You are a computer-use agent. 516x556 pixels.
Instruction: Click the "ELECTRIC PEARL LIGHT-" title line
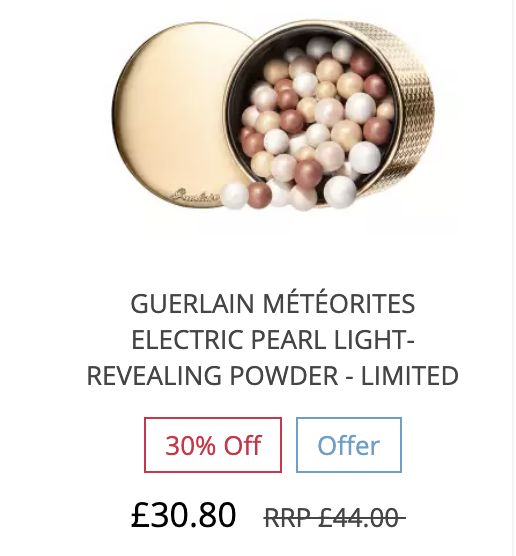click(273, 340)
